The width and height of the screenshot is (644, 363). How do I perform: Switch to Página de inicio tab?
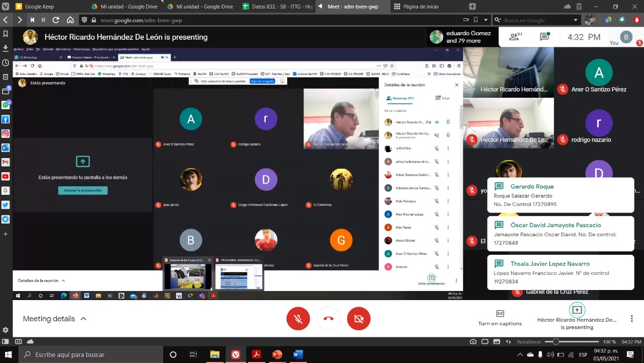pyautogui.click(x=428, y=7)
